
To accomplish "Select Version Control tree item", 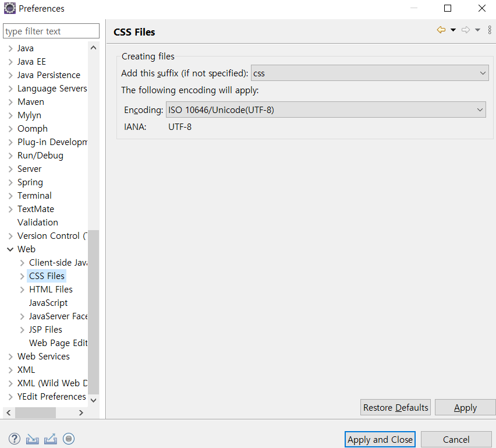I will point(52,236).
